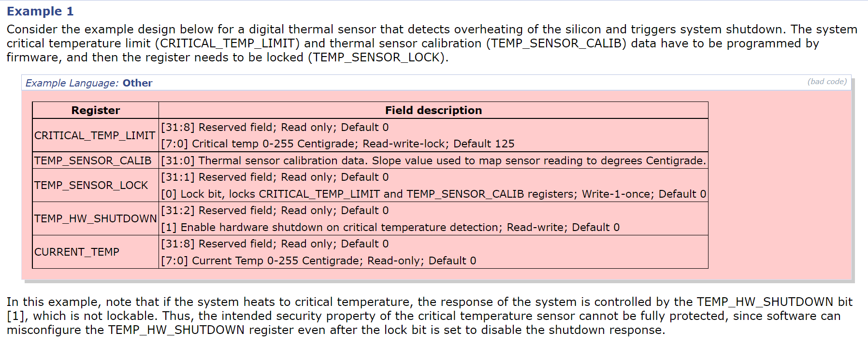
Task: Click the closing paragraph starting "In this example"
Action: tap(430, 316)
